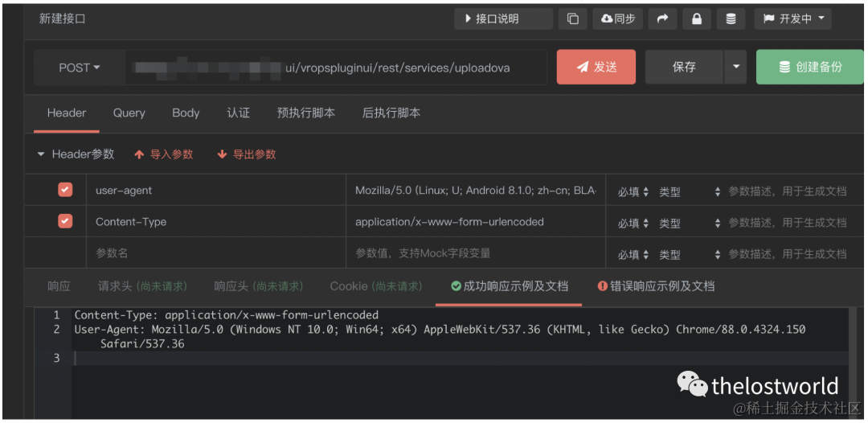Screen dimensions: 868x423
Task: Collapse the Header参数 section
Action: point(40,154)
